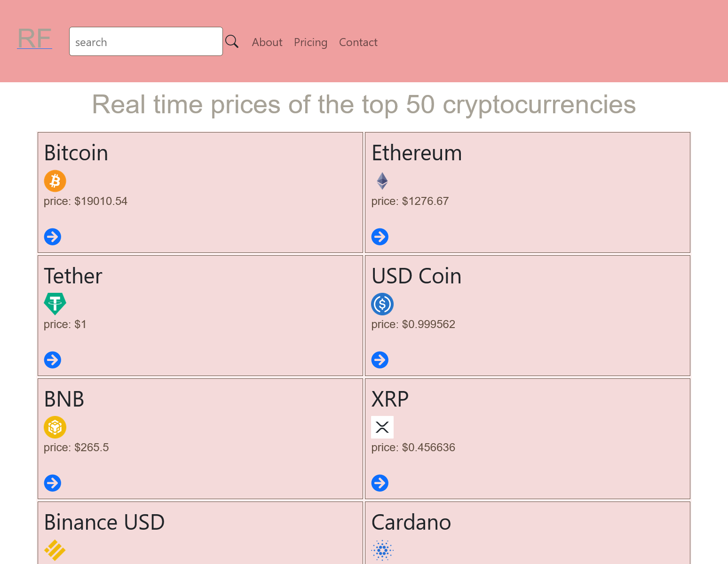Click the Cardano dotted circle icon
The width and height of the screenshot is (728, 564).
pyautogui.click(x=382, y=550)
